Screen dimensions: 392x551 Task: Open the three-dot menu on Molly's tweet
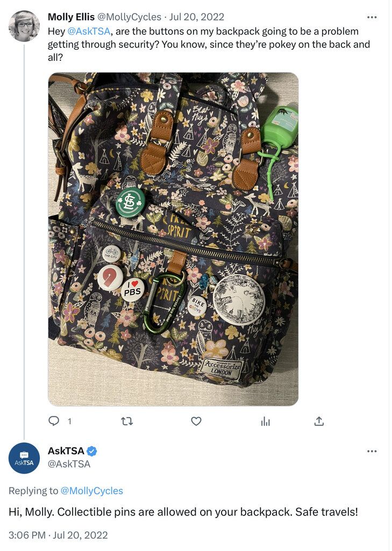pos(371,16)
